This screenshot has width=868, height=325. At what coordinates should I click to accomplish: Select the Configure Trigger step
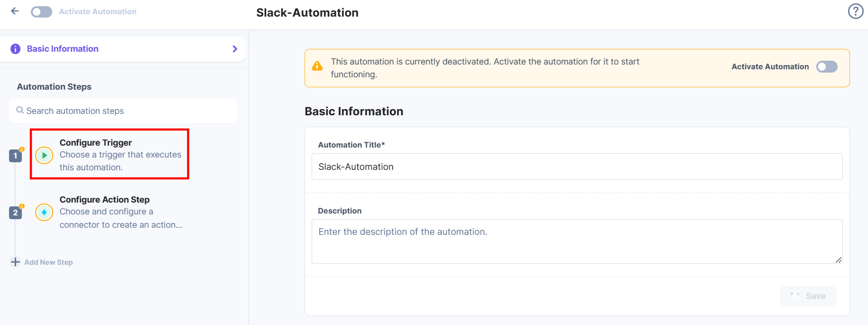(110, 154)
